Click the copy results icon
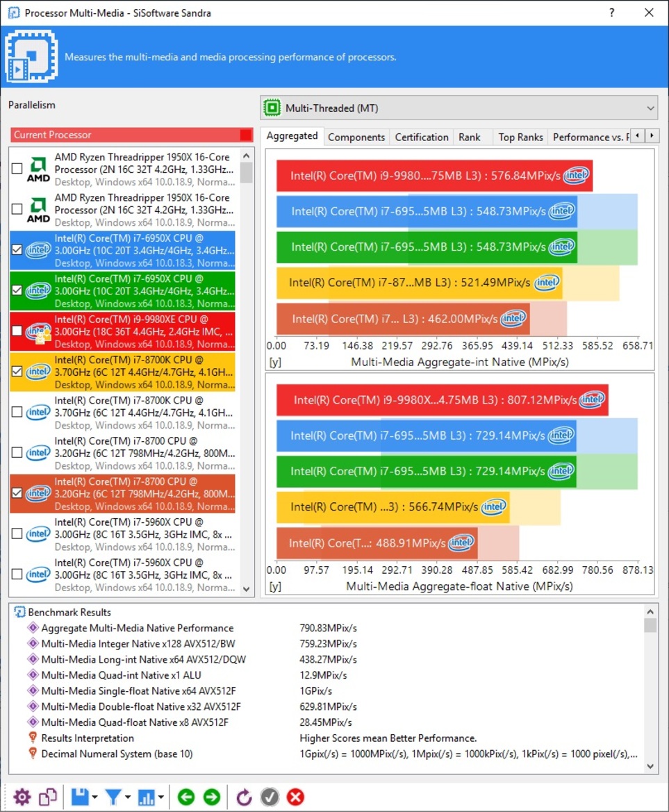This screenshot has height=812, width=669. [48, 797]
